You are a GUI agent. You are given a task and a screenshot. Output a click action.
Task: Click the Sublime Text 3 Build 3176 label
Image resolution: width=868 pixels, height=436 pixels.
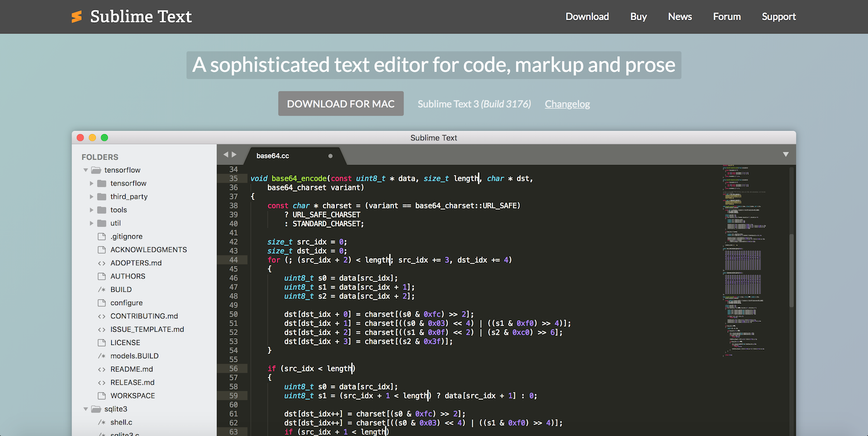click(x=474, y=104)
